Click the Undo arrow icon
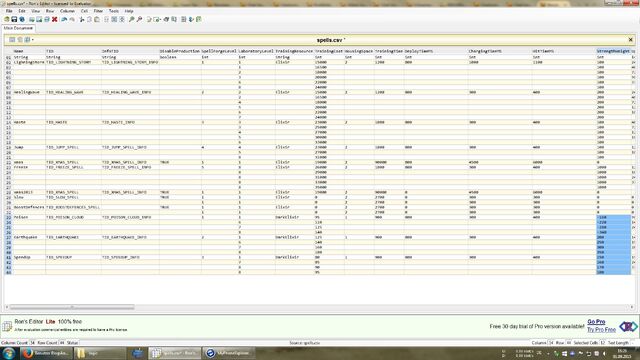The width and height of the screenshot is (640, 360). pos(64,19)
